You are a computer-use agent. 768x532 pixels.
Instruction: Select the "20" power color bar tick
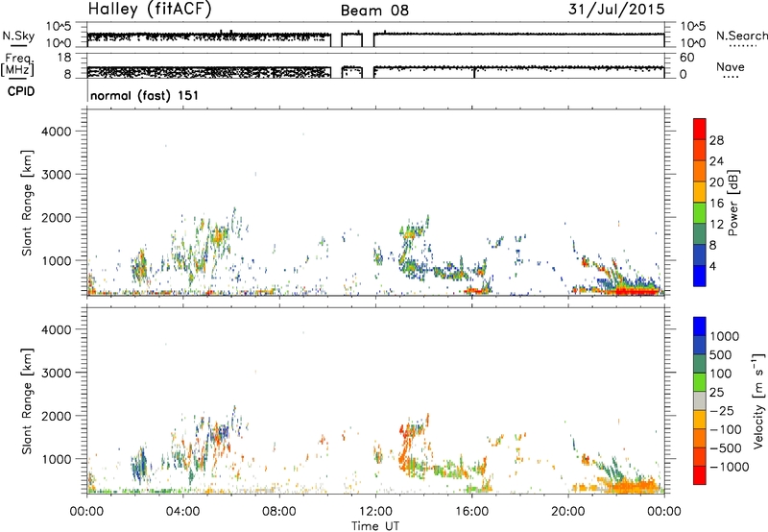(716, 182)
